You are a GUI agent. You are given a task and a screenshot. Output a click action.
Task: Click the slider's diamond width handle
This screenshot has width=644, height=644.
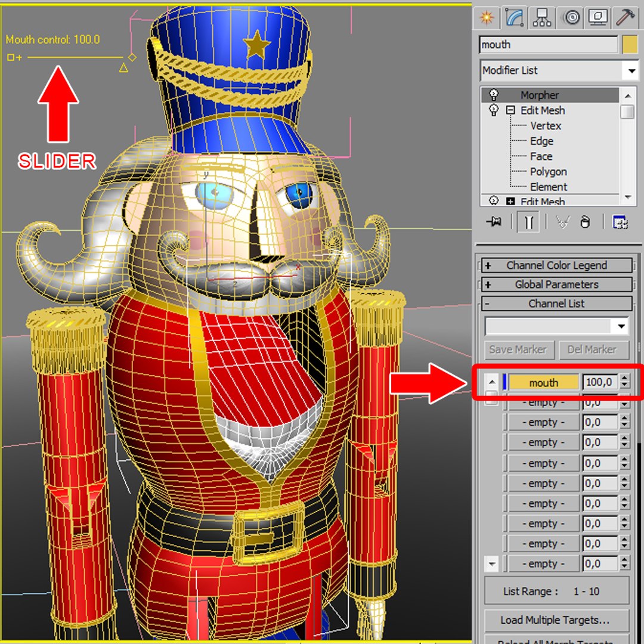(132, 57)
